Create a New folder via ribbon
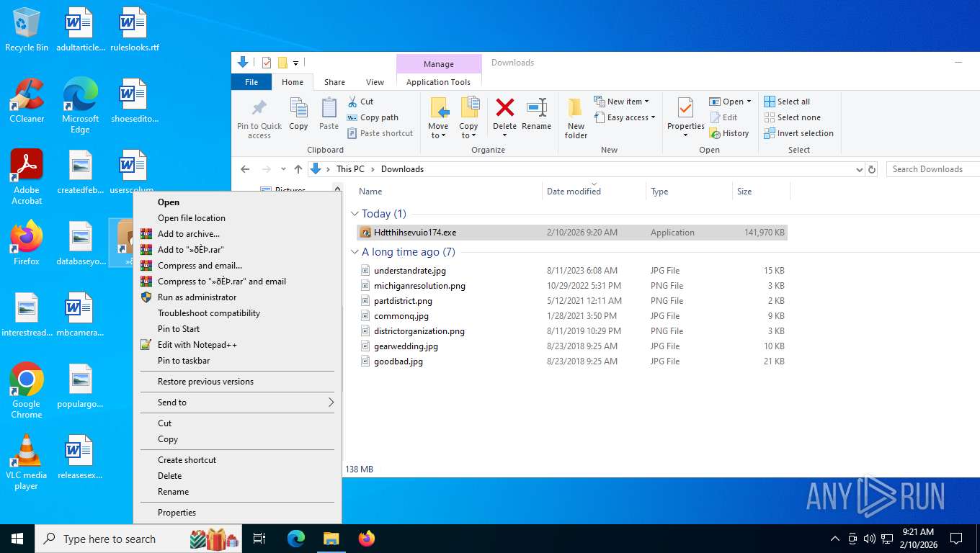980x553 pixels. 576,118
